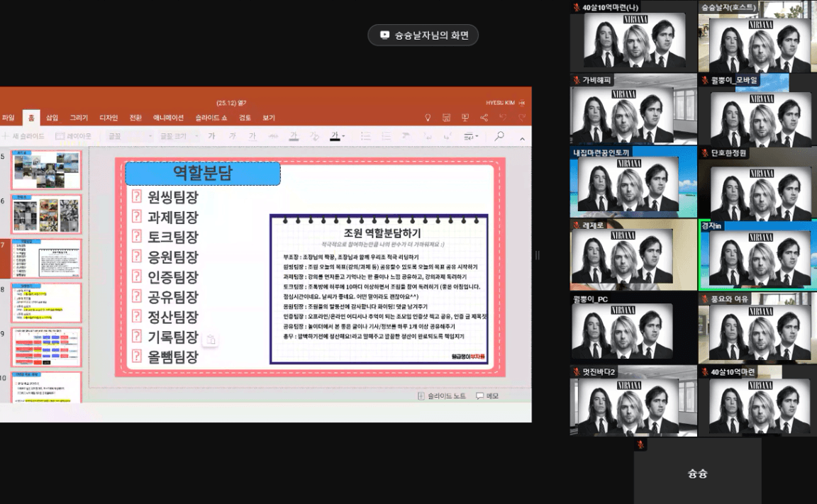Toggle bold 가 formatting
Screen dimensions: 817x504
point(211,136)
